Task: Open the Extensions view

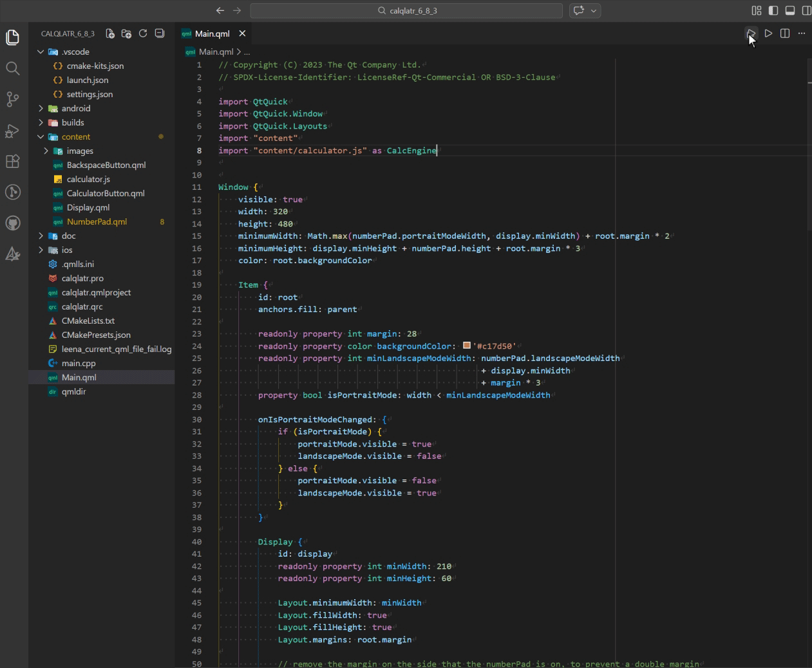Action: (13, 162)
